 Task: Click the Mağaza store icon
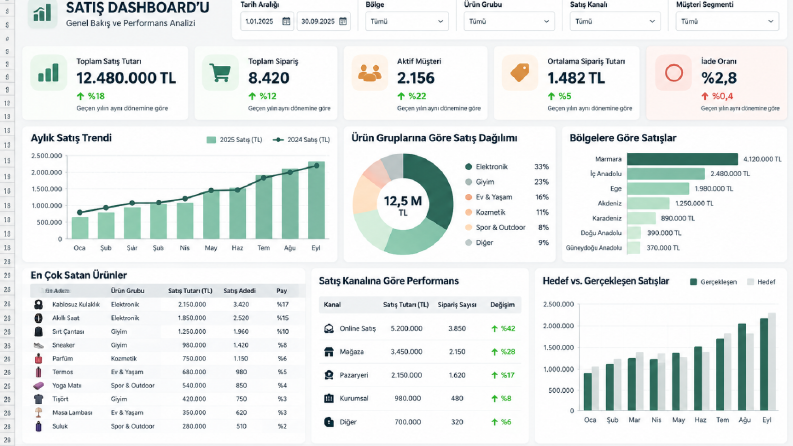coord(329,351)
